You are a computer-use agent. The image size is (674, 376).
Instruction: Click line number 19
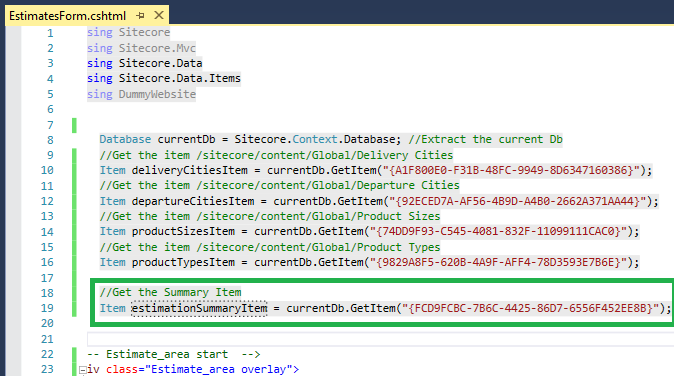(47, 309)
